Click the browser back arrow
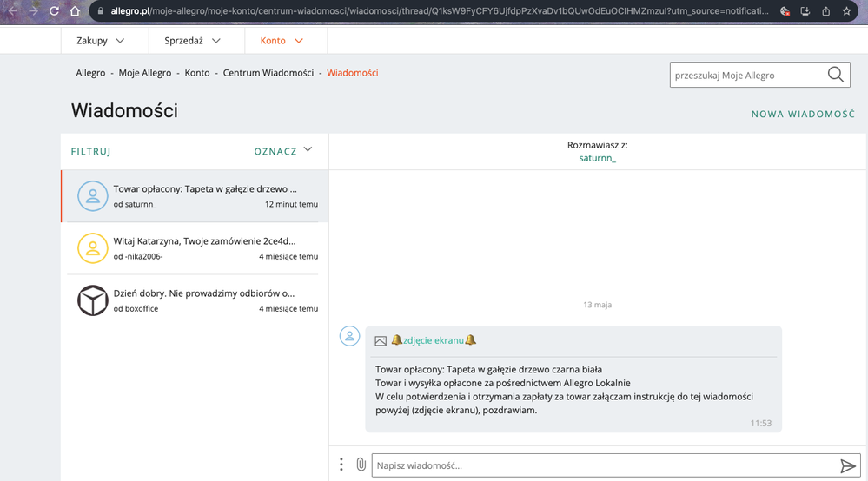The height and width of the screenshot is (481, 868). click(x=12, y=11)
